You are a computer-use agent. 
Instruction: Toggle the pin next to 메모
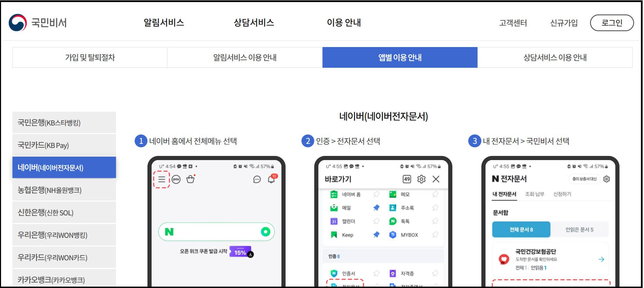pos(435,194)
